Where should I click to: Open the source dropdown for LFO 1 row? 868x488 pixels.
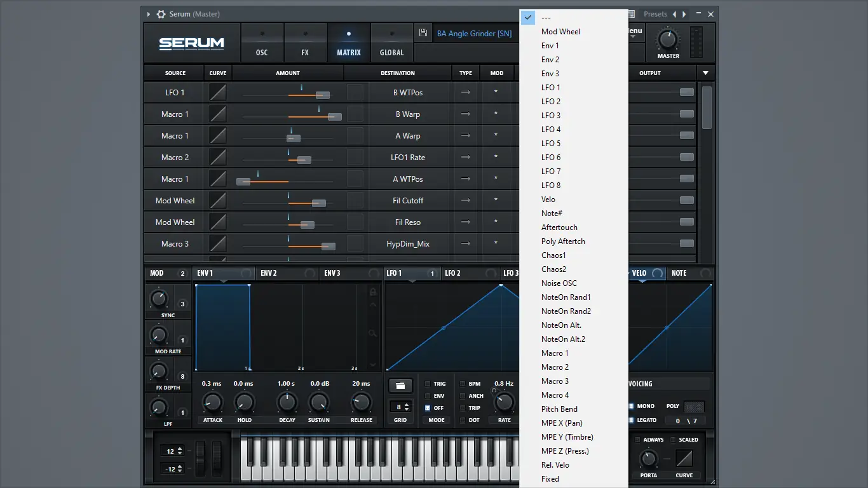[175, 92]
